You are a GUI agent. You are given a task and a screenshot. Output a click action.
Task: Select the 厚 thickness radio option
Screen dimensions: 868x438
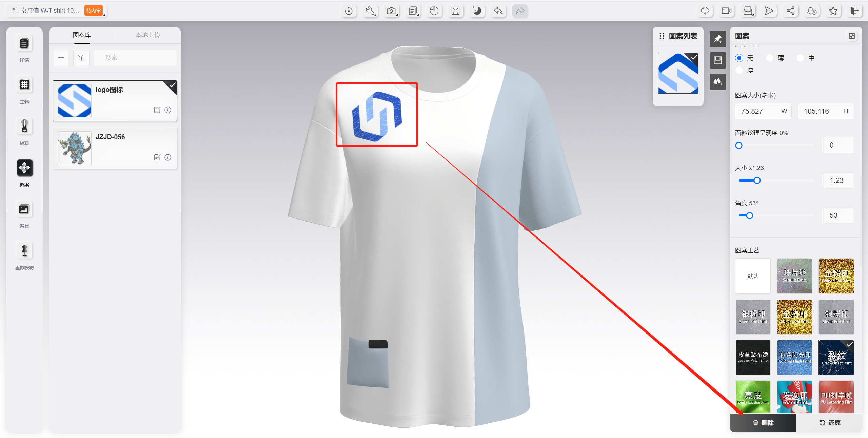click(x=739, y=70)
